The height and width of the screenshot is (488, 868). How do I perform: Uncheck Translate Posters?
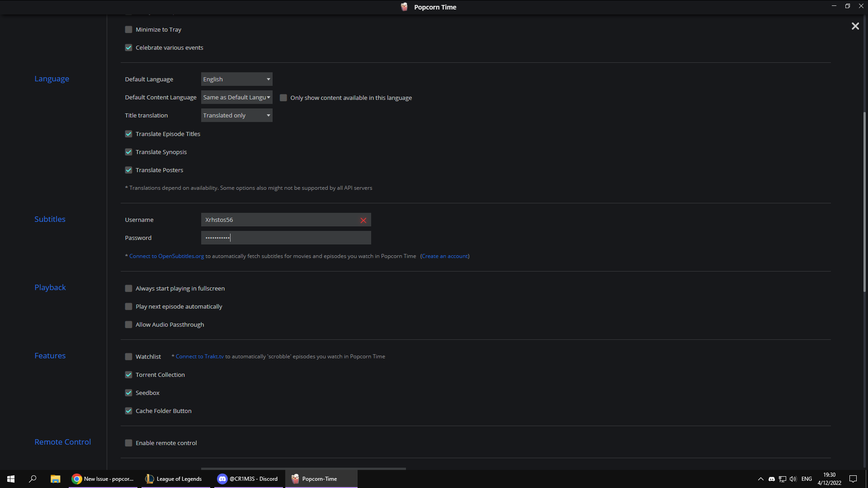pyautogui.click(x=128, y=170)
